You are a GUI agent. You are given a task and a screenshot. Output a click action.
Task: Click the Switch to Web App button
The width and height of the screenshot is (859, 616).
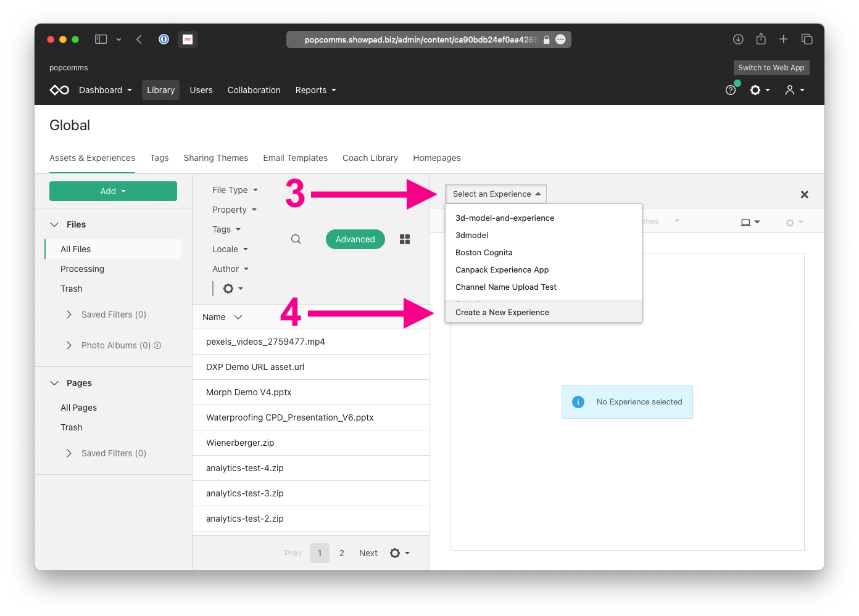(x=771, y=68)
